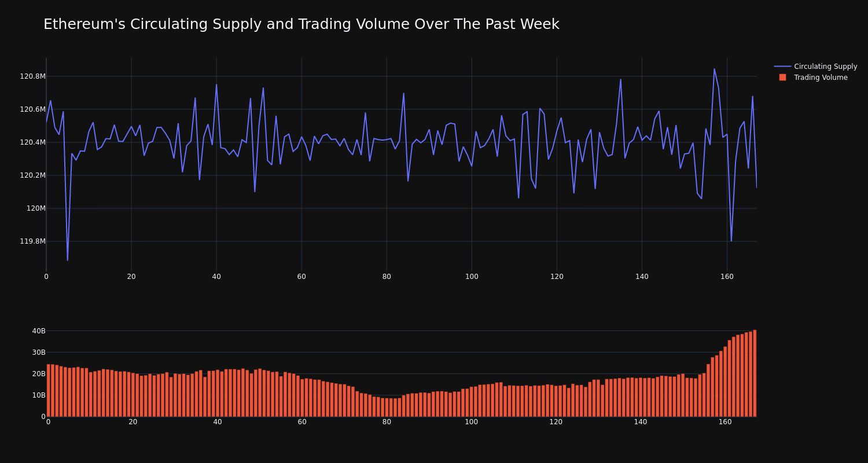Image resolution: width=868 pixels, height=463 pixels.
Task: Toggle the Circulating Supply legend entry
Action: pos(815,67)
